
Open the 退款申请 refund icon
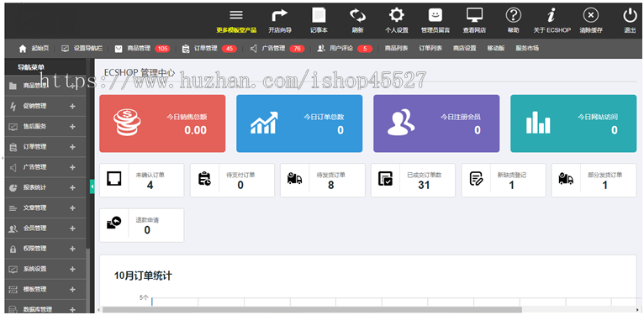tap(113, 223)
